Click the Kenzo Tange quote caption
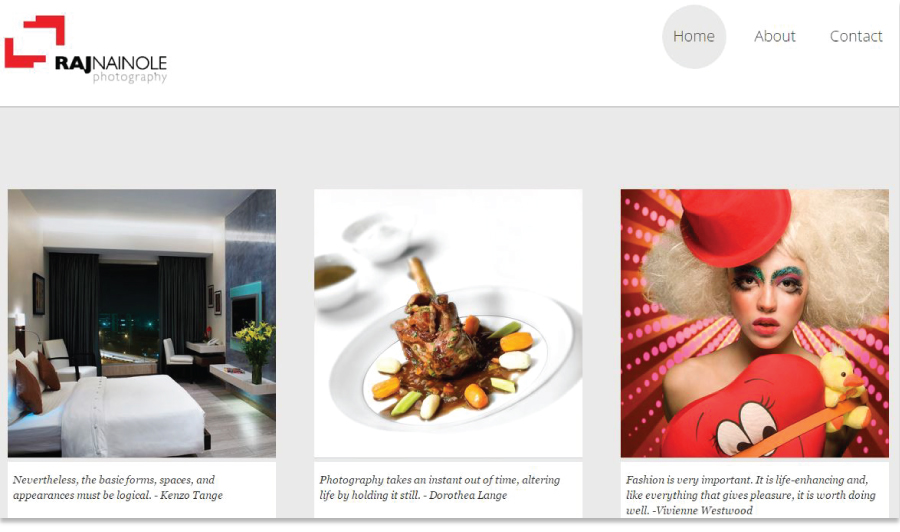The image size is (900, 532). coord(118,487)
